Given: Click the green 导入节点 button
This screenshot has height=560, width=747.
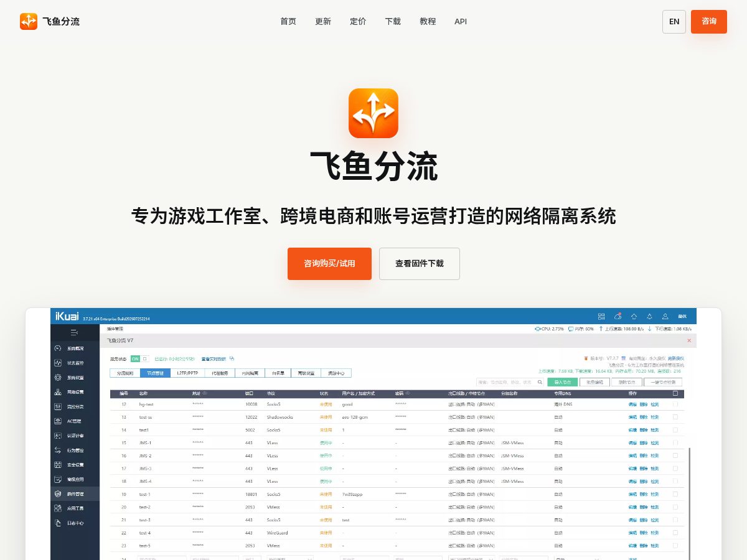Looking at the screenshot, I should 562,382.
